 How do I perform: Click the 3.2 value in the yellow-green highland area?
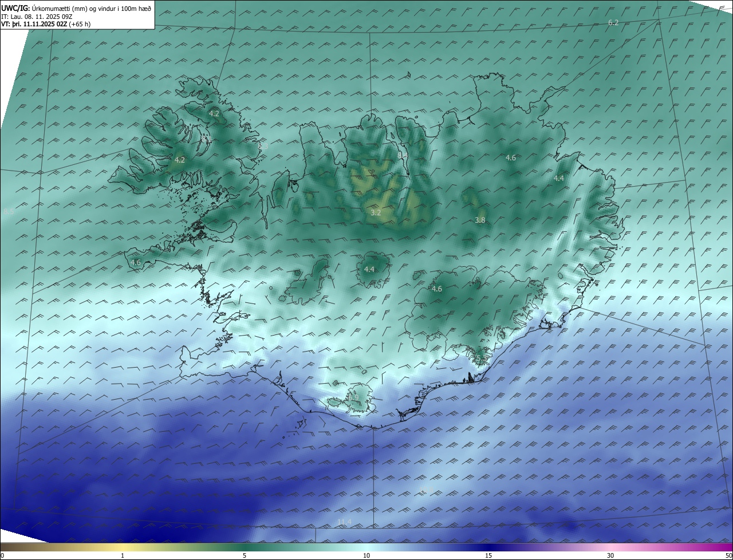pyautogui.click(x=376, y=212)
